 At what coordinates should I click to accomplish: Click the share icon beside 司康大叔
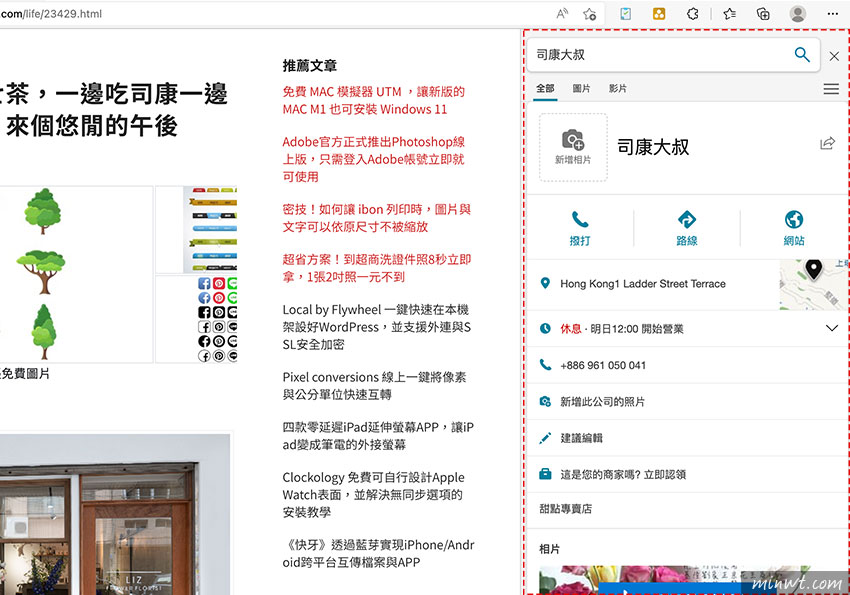coord(827,143)
